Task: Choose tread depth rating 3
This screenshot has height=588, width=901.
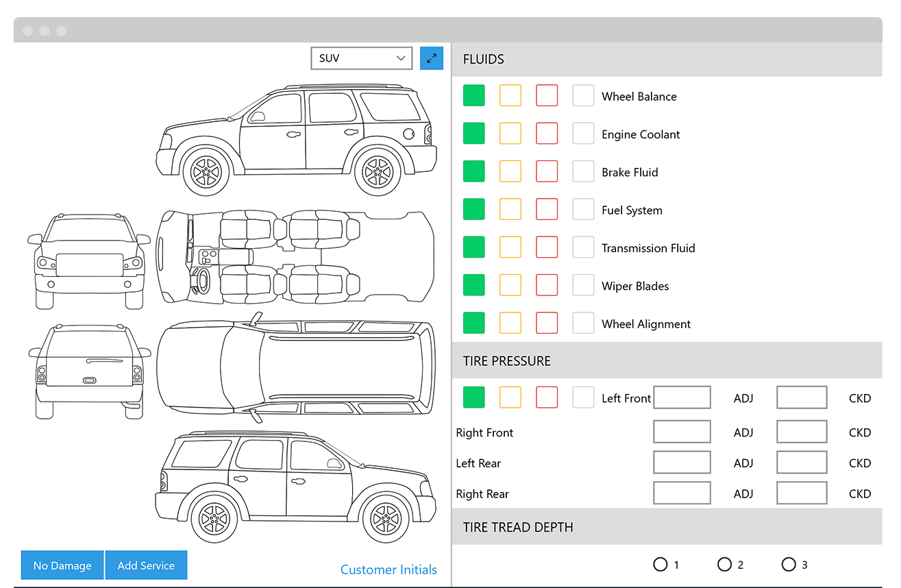Action: [x=788, y=564]
